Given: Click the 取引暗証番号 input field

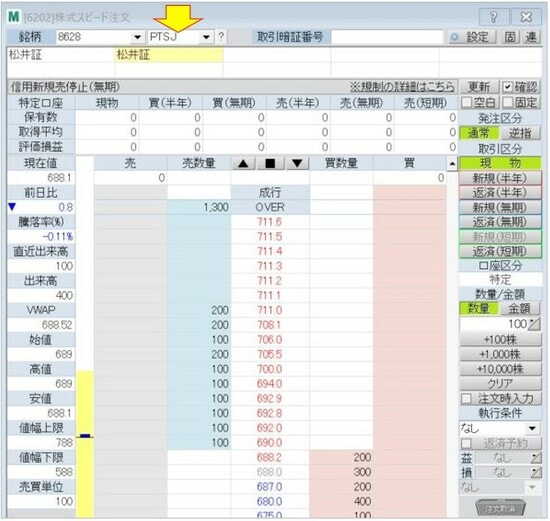Looking at the screenshot, I should [387, 37].
